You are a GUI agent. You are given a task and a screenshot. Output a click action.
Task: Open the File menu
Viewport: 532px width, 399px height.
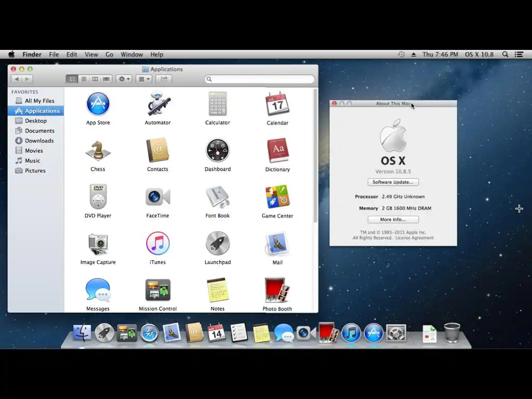click(x=54, y=54)
